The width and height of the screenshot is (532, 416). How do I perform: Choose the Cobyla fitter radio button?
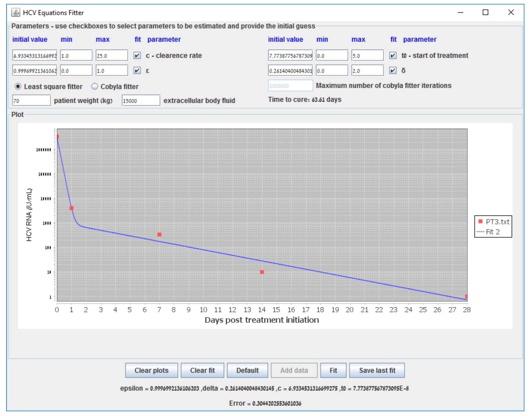pyautogui.click(x=95, y=87)
